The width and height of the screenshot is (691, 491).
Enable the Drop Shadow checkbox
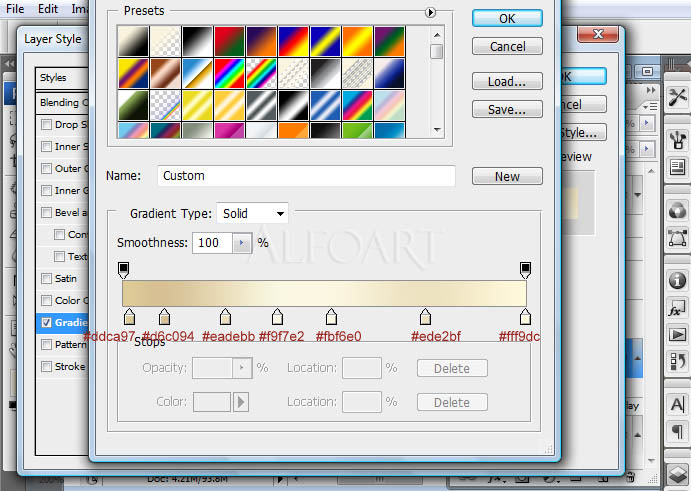(46, 125)
